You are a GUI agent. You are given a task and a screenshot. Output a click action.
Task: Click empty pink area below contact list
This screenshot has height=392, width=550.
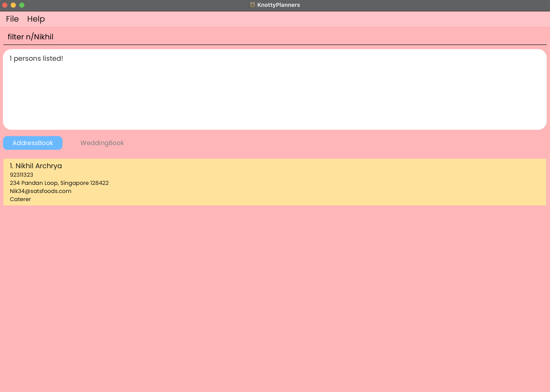click(x=275, y=290)
